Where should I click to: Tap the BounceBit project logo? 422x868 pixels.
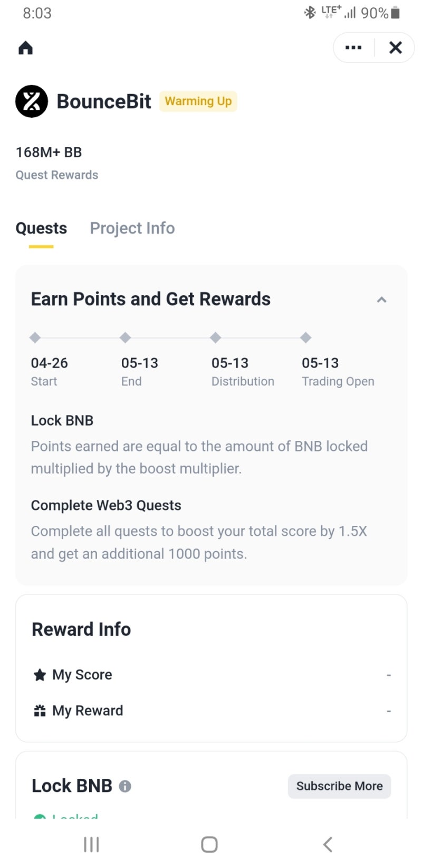pyautogui.click(x=32, y=101)
